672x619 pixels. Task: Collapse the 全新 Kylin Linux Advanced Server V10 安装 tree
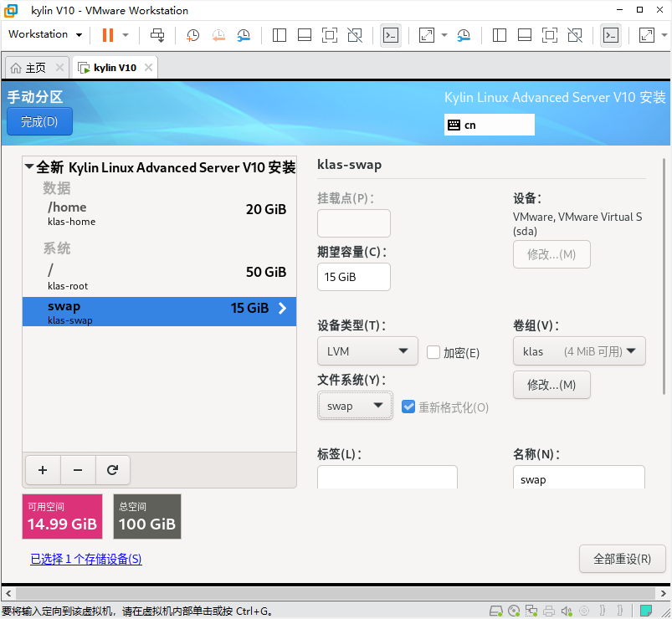(x=29, y=166)
